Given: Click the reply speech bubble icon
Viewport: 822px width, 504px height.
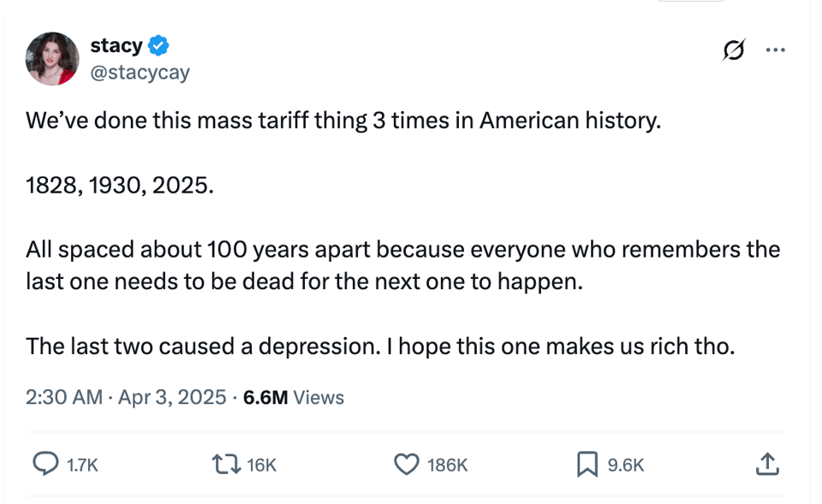Looking at the screenshot, I should click(x=44, y=465).
